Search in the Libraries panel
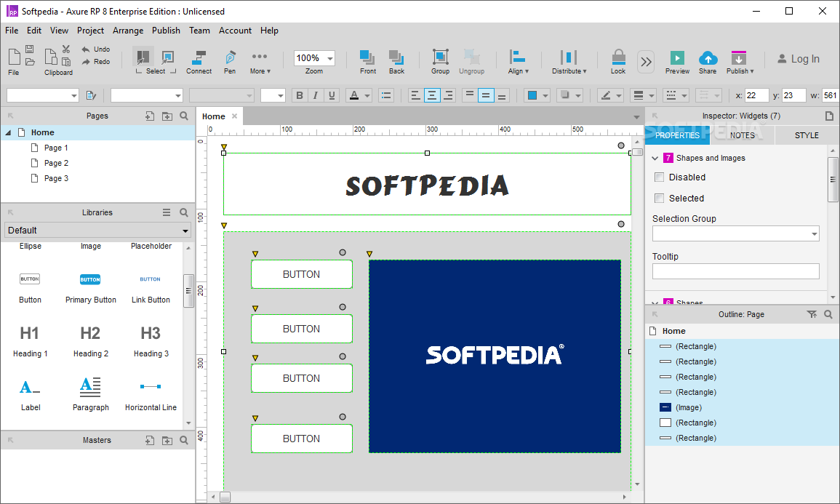The height and width of the screenshot is (504, 840). pyautogui.click(x=184, y=212)
